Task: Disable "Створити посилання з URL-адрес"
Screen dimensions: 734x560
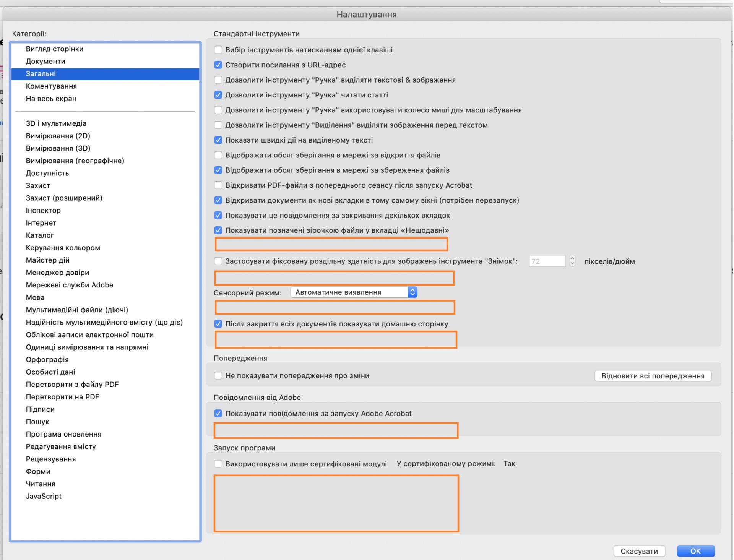Action: [218, 65]
